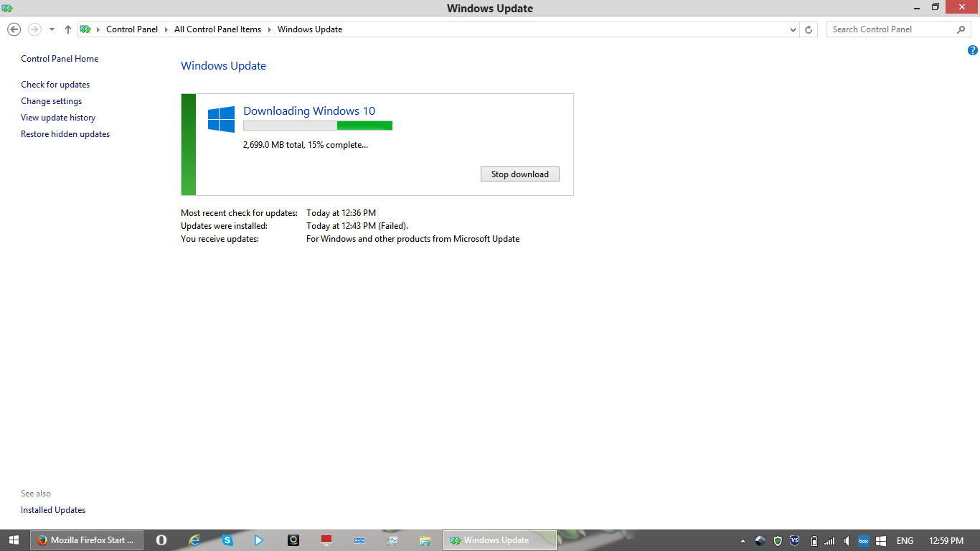Click Check for updates link
Viewport: 980px width, 551px height.
(x=55, y=85)
